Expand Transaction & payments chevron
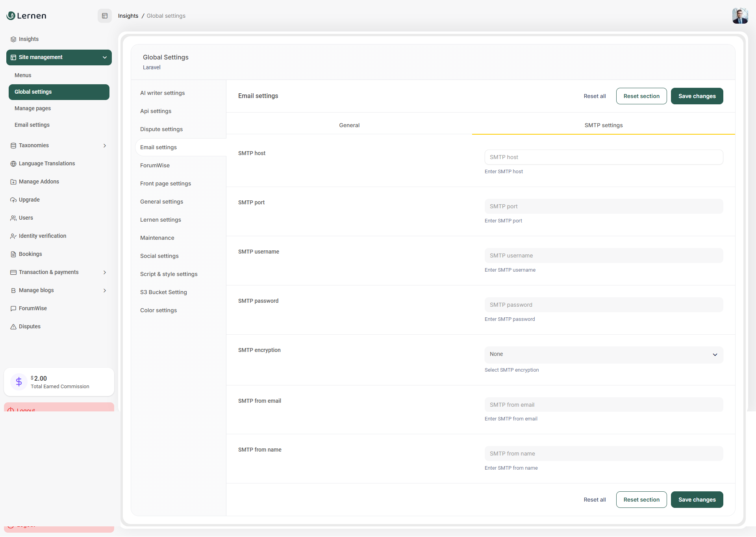Screen dimensions: 756x537 (x=105, y=272)
